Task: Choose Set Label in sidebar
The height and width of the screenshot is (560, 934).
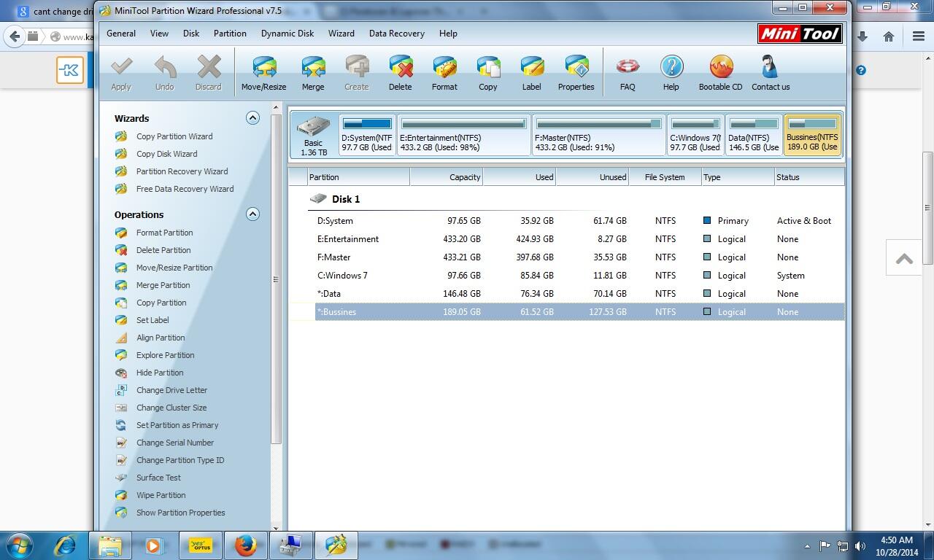Action: (153, 320)
